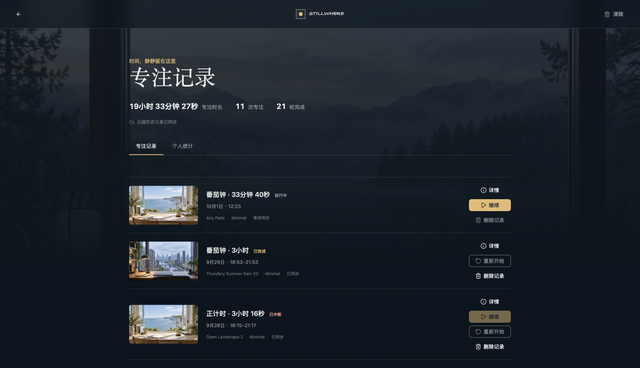Click 继续 to resume the 33分钟 40秒 session
The height and width of the screenshot is (368, 640).
point(490,205)
